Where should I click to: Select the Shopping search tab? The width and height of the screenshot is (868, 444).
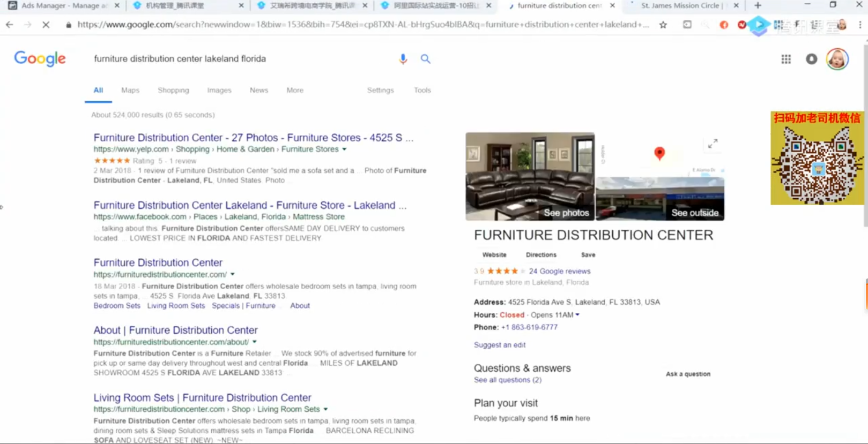(x=173, y=90)
